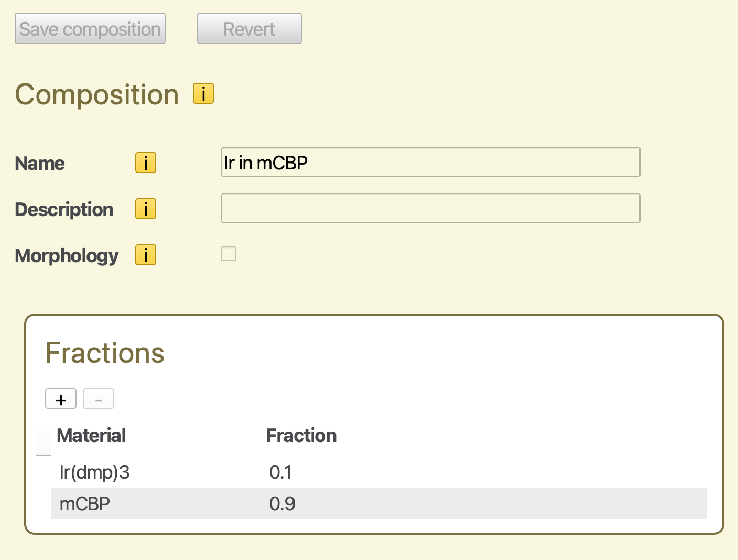738x560 pixels.
Task: Show info for the Morphology option
Action: click(146, 255)
